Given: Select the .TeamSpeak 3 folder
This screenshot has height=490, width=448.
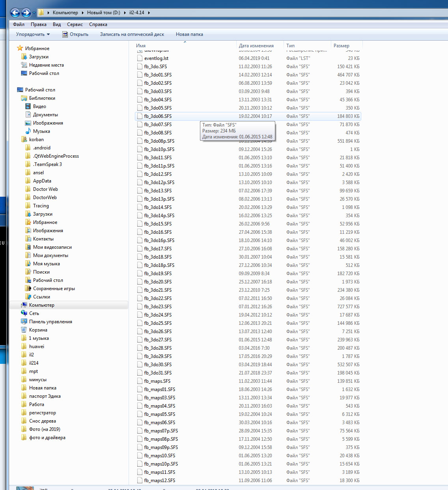Looking at the screenshot, I should click(47, 164).
